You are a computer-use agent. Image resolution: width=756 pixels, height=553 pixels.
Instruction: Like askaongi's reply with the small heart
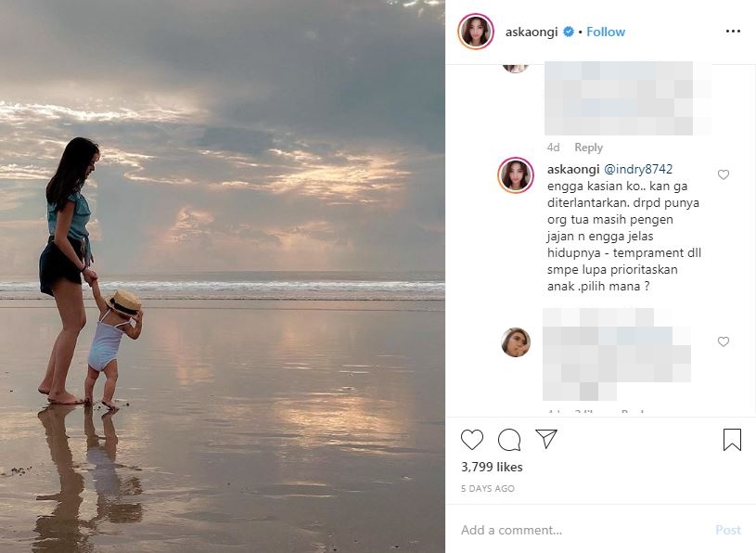point(723,174)
